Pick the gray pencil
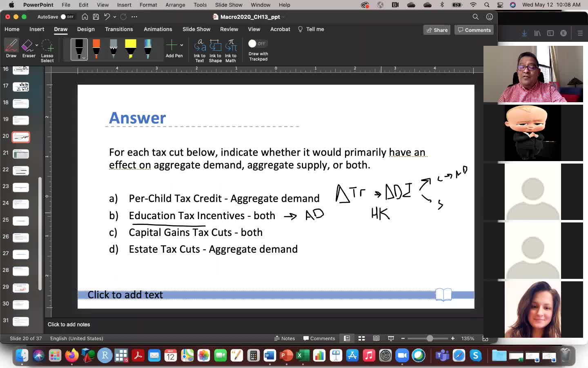Image resolution: width=588 pixels, height=368 pixels. 114,49
